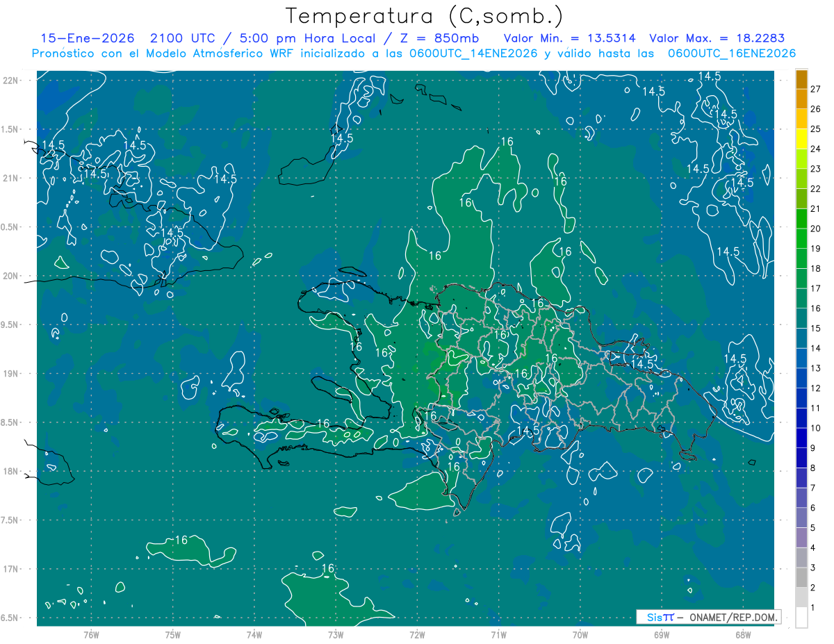
Task: Click the color scale value "13"
Action: pyautogui.click(x=816, y=368)
